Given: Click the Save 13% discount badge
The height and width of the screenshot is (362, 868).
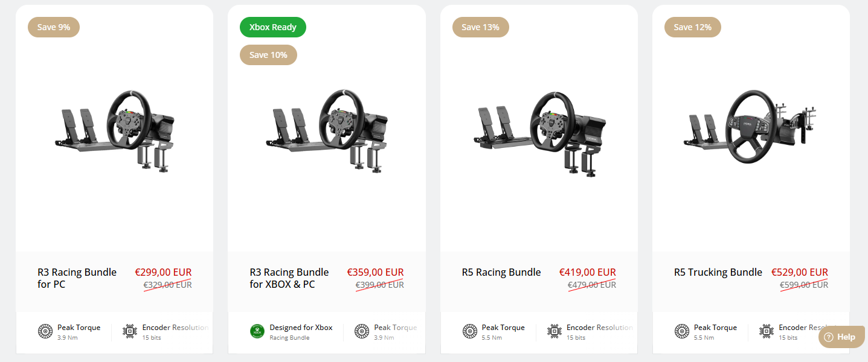Looking at the screenshot, I should tap(480, 27).
